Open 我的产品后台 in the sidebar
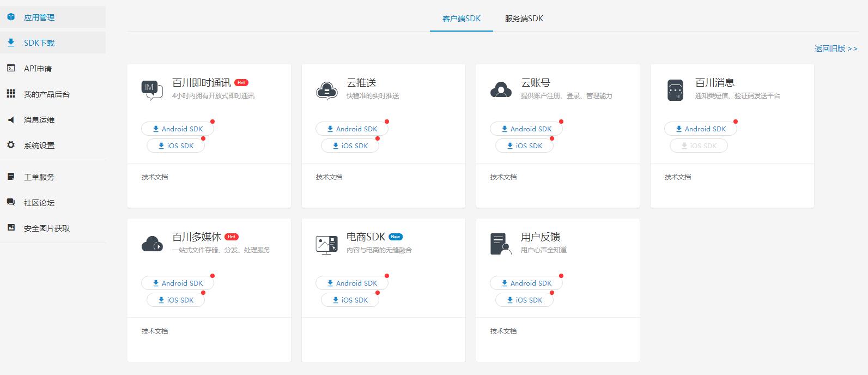Image resolution: width=868 pixels, height=375 pixels. click(x=53, y=94)
